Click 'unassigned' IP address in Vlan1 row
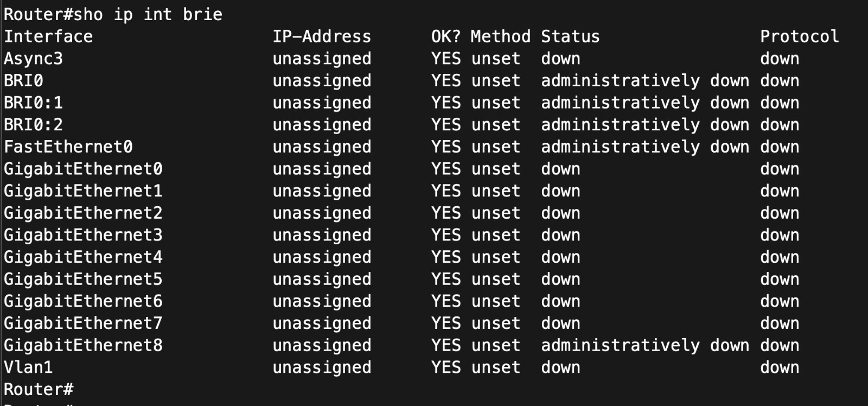Viewport: 868px width, 406px height. (x=322, y=367)
